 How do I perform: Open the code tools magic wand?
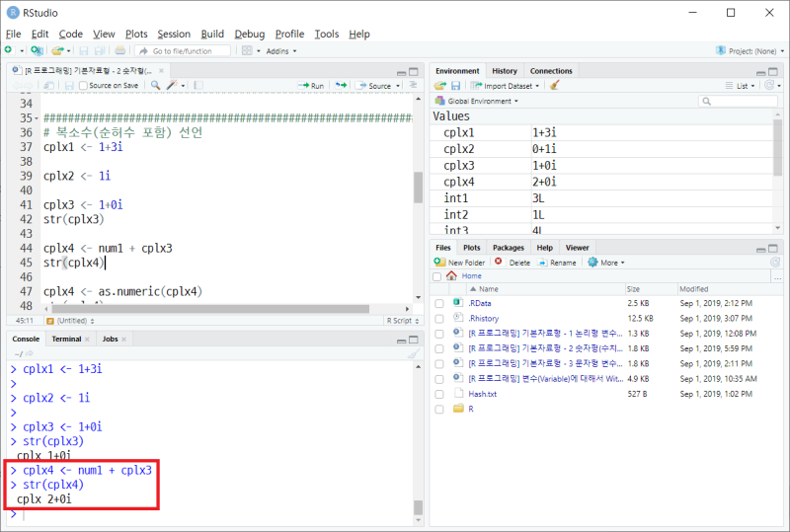(172, 85)
